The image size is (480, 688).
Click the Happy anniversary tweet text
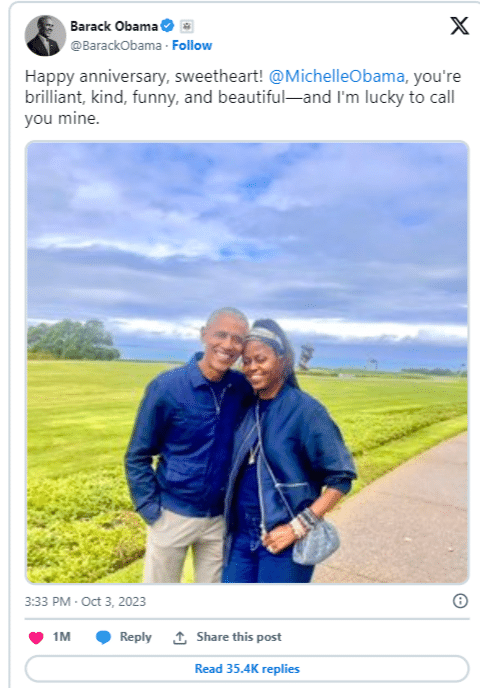243,97
